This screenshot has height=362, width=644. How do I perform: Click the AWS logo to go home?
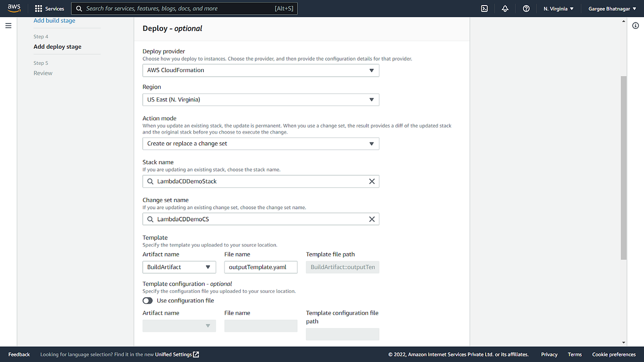click(14, 8)
